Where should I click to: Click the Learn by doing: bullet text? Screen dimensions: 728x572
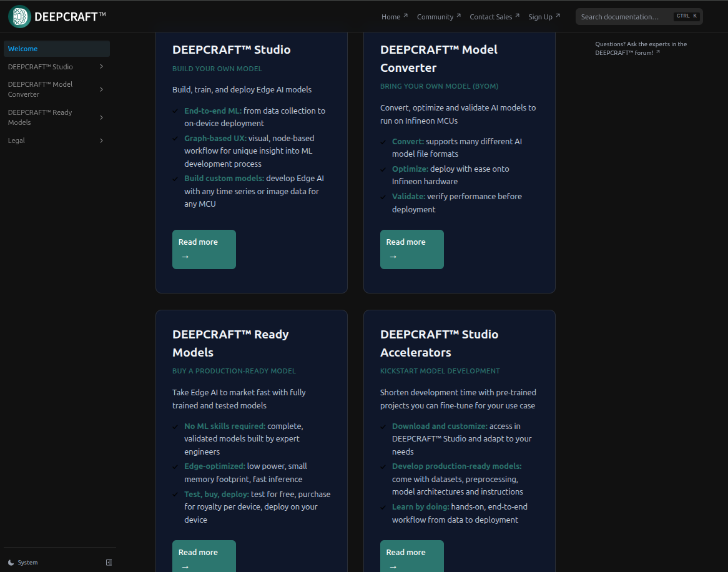(421, 507)
